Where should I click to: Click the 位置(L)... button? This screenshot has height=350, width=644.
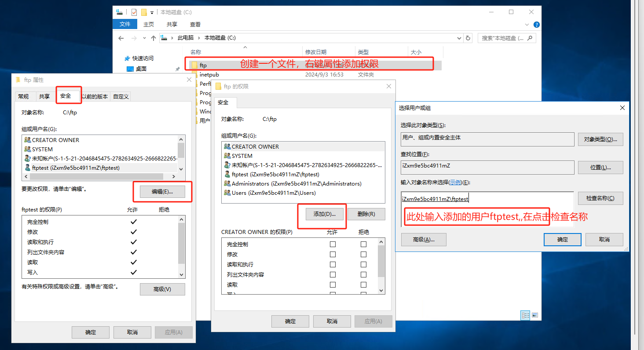600,168
